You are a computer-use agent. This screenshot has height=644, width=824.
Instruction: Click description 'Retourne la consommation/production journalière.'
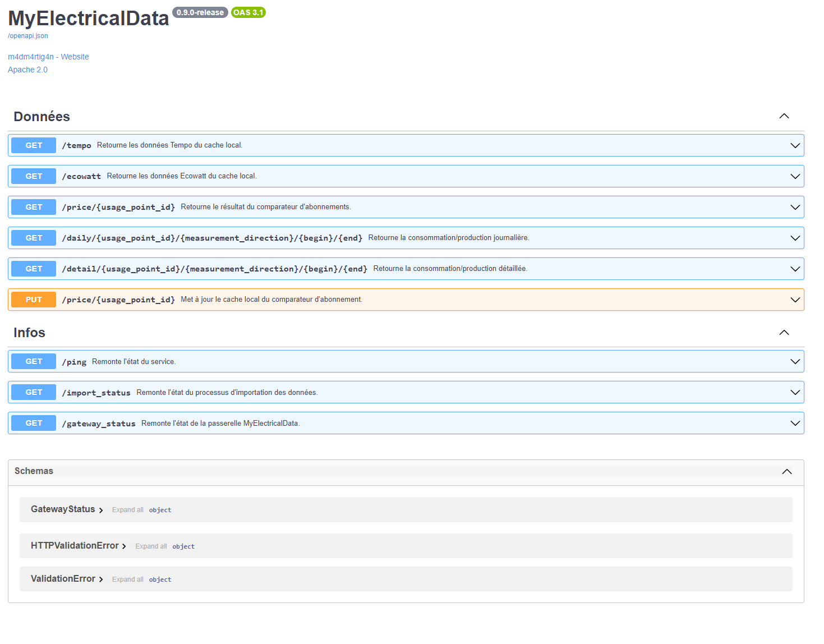(449, 238)
